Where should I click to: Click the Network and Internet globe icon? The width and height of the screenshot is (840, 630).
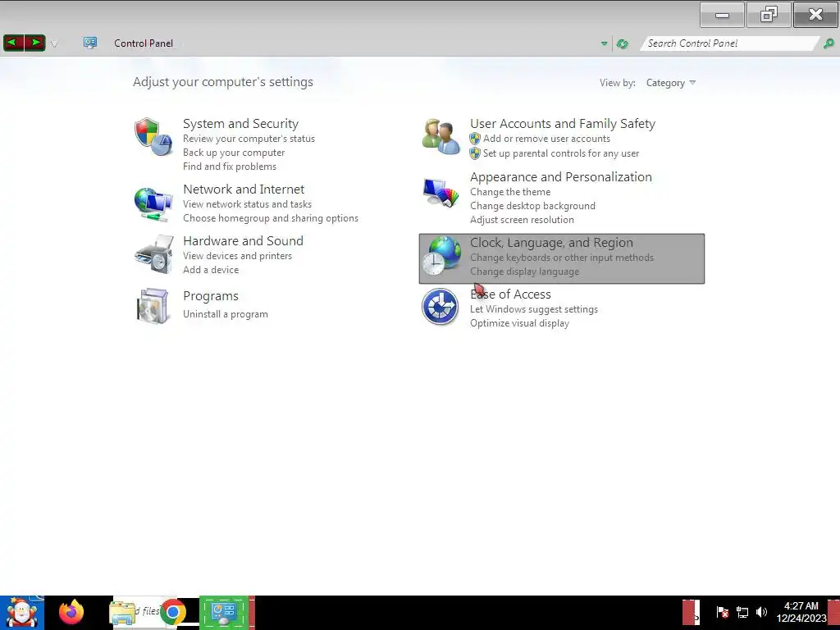coord(153,204)
